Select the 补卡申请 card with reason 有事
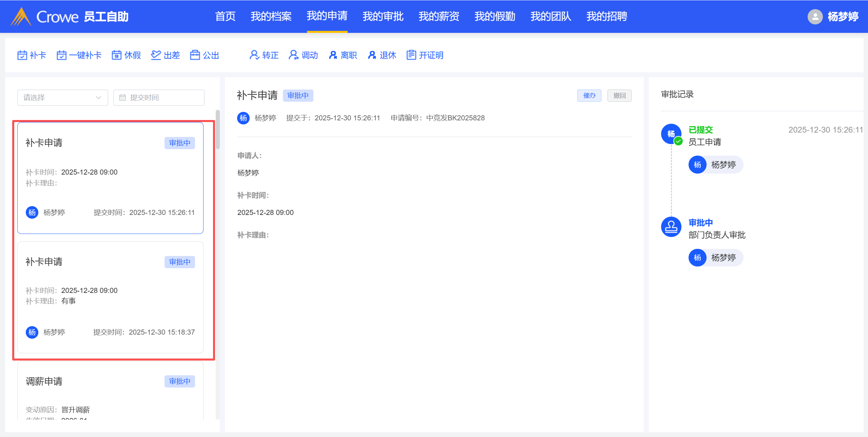 pyautogui.click(x=110, y=297)
